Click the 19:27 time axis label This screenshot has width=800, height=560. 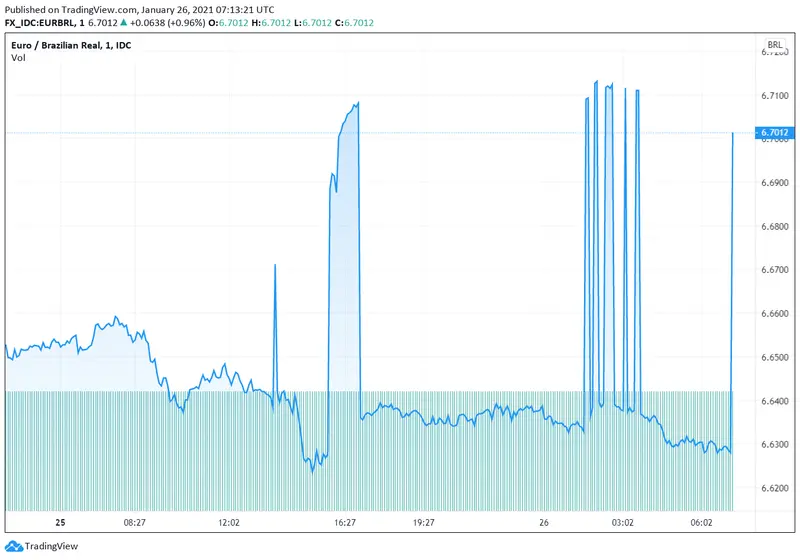pos(423,523)
